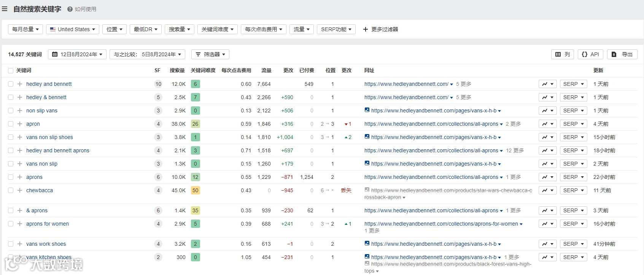The width and height of the screenshot is (644, 275).
Task: Add 'non slip vans' keyword with plus icon
Action: tap(20, 111)
